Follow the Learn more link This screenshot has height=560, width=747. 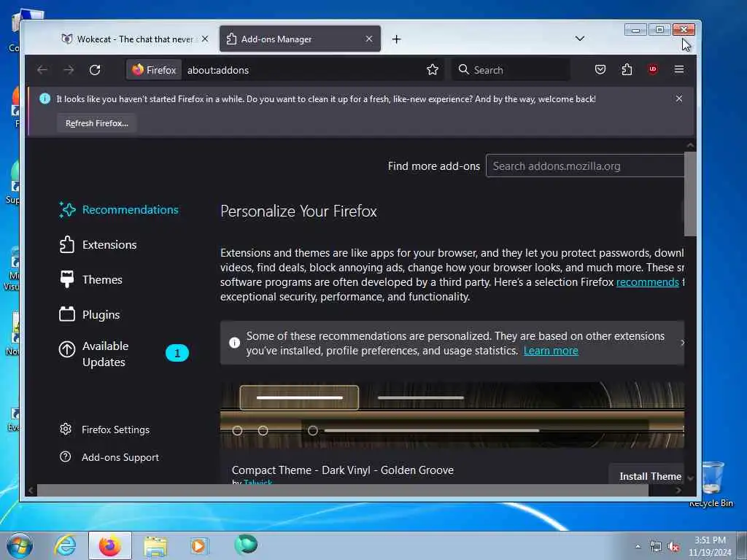[551, 351]
